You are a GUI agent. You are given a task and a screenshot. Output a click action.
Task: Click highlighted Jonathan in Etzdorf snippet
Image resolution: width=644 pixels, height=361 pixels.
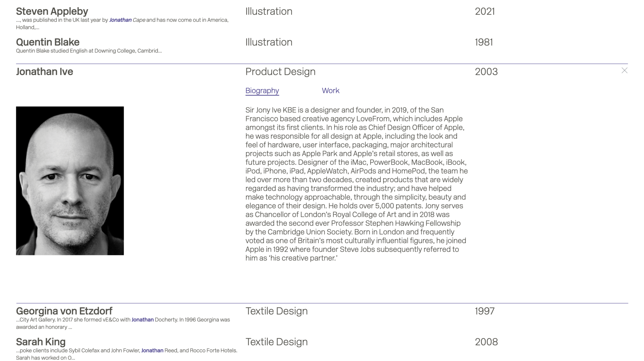coord(142,320)
